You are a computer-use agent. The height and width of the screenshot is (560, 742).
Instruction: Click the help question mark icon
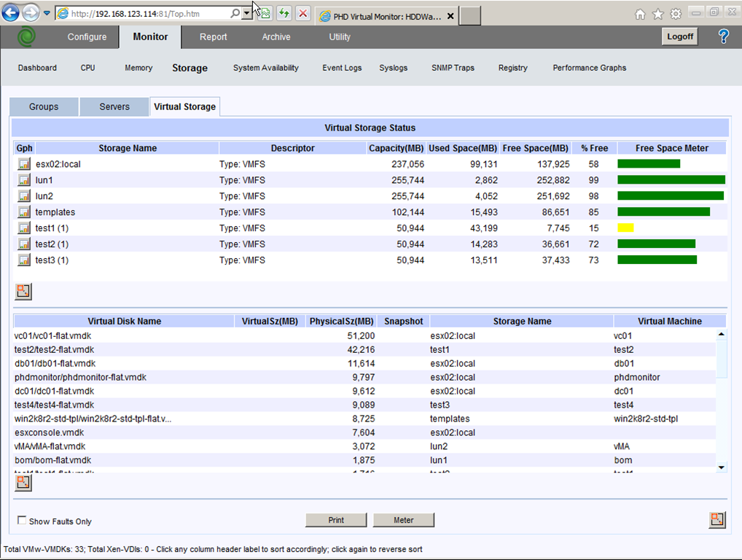(723, 36)
